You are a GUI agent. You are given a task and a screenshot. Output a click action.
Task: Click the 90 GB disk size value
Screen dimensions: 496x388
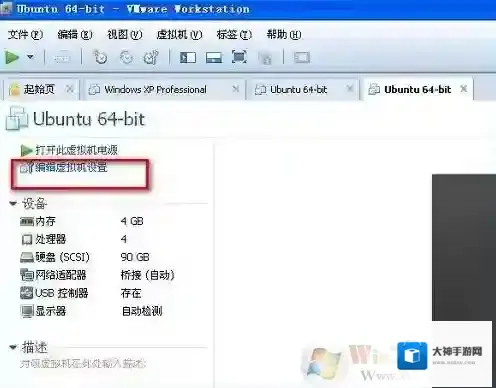click(x=135, y=257)
